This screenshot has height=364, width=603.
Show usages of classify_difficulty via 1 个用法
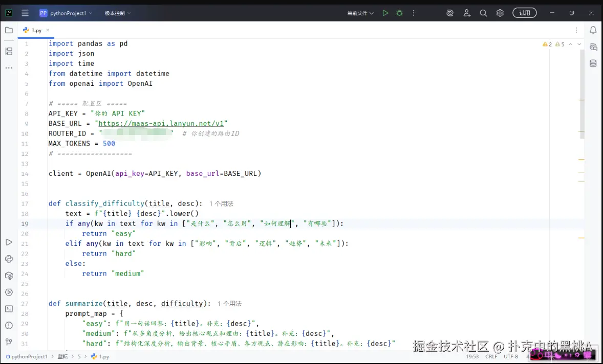[x=221, y=203]
